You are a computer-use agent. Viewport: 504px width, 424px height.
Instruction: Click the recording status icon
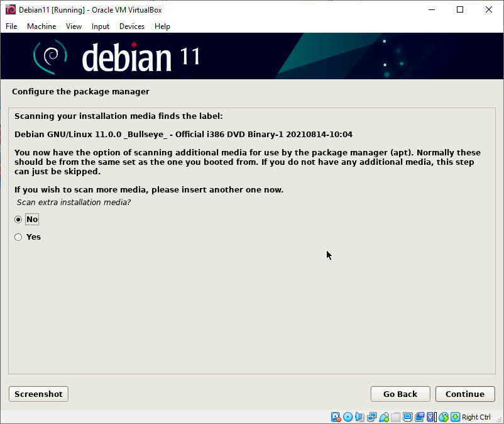click(x=419, y=417)
